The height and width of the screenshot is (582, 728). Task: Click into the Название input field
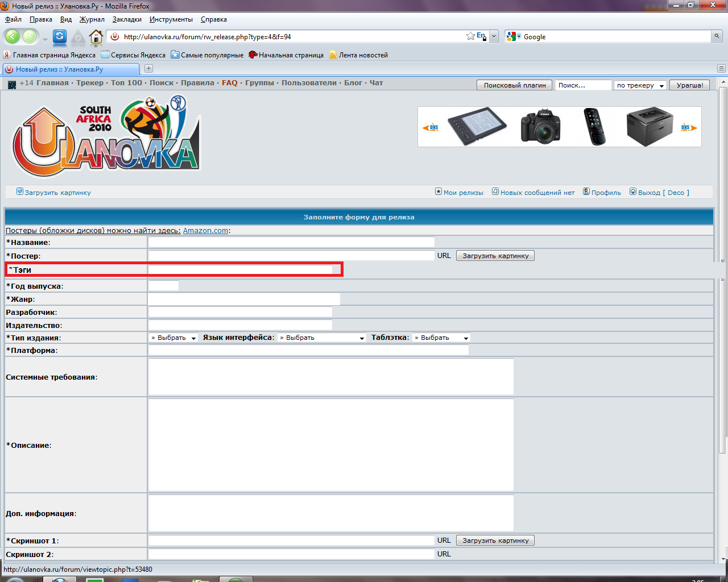click(291, 243)
